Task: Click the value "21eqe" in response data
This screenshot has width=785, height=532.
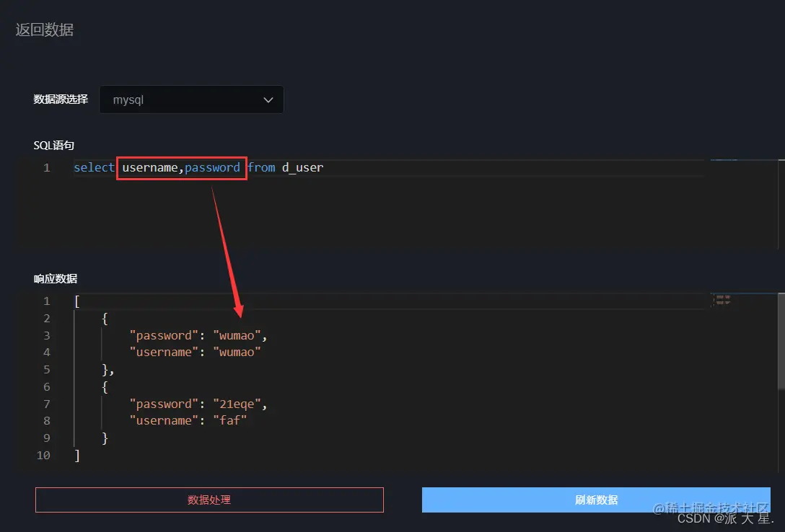Action: click(x=237, y=404)
